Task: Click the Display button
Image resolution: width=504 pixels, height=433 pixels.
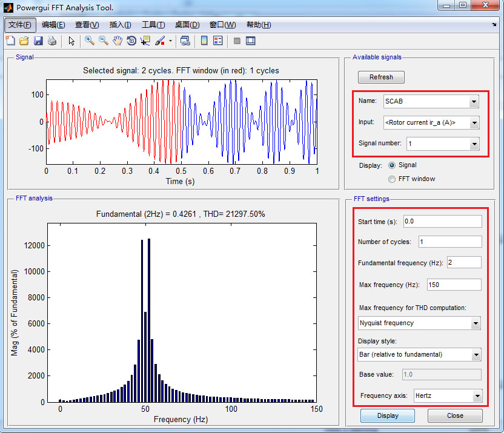Action: (388, 415)
